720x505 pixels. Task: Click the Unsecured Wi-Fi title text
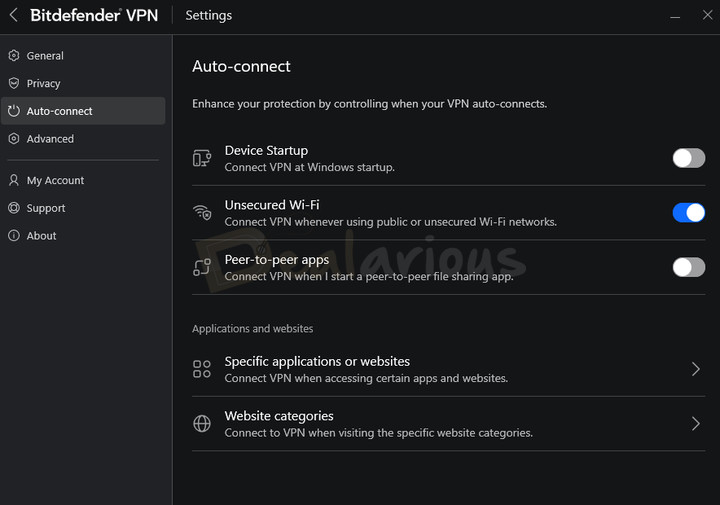[272, 205]
